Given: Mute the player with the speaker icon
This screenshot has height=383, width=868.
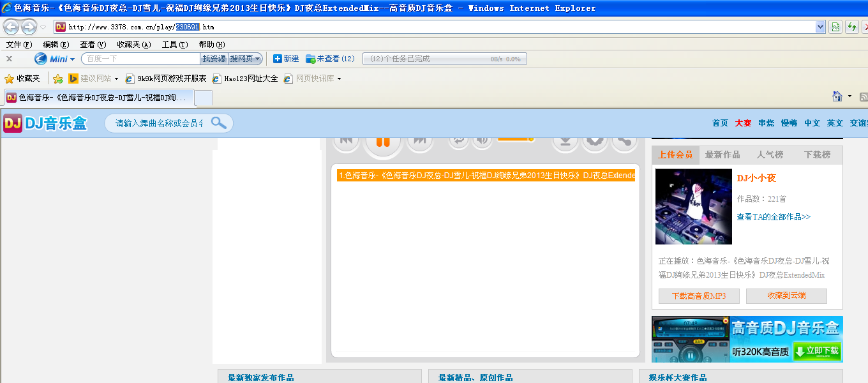Looking at the screenshot, I should [483, 141].
